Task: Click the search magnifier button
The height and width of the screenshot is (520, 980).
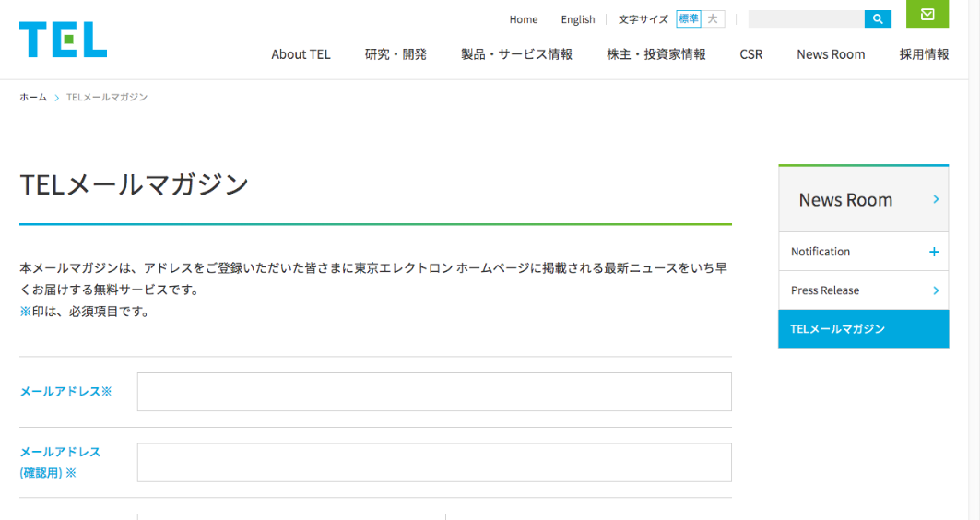Action: click(x=878, y=18)
